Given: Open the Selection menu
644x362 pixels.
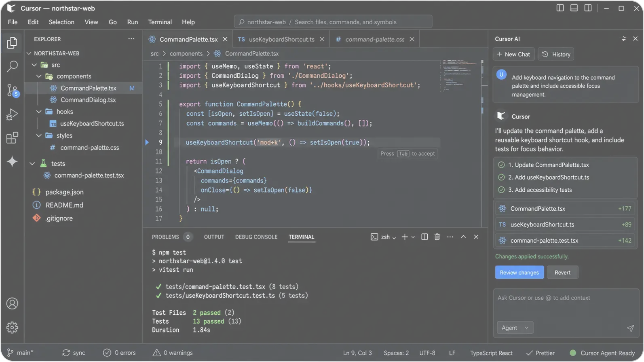Looking at the screenshot, I should click(61, 22).
